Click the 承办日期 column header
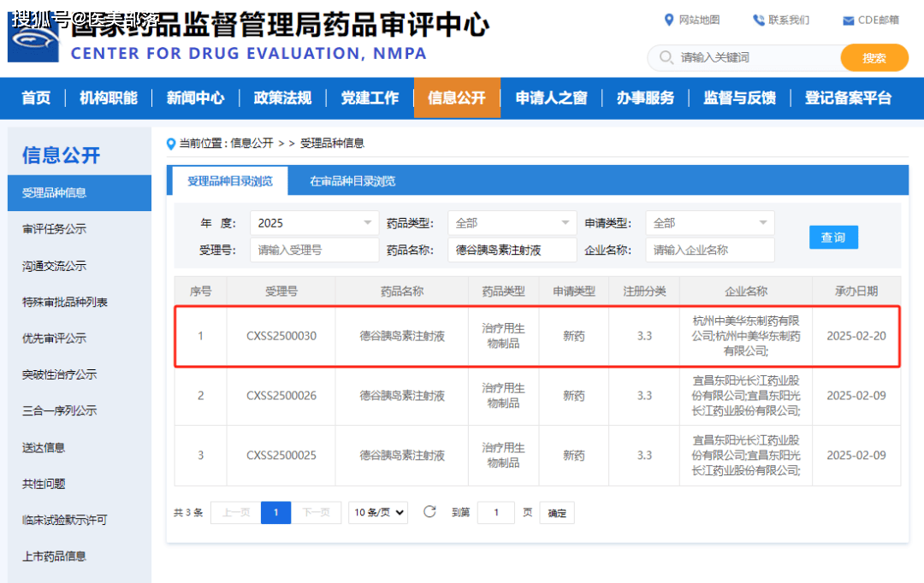 pyautogui.click(x=856, y=291)
